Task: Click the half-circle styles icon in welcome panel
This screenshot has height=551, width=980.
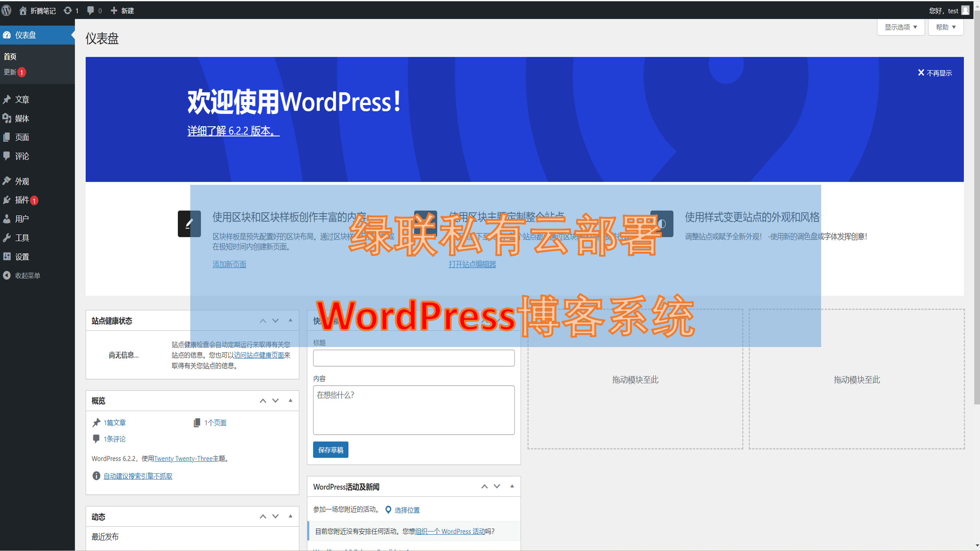Action: [662, 224]
